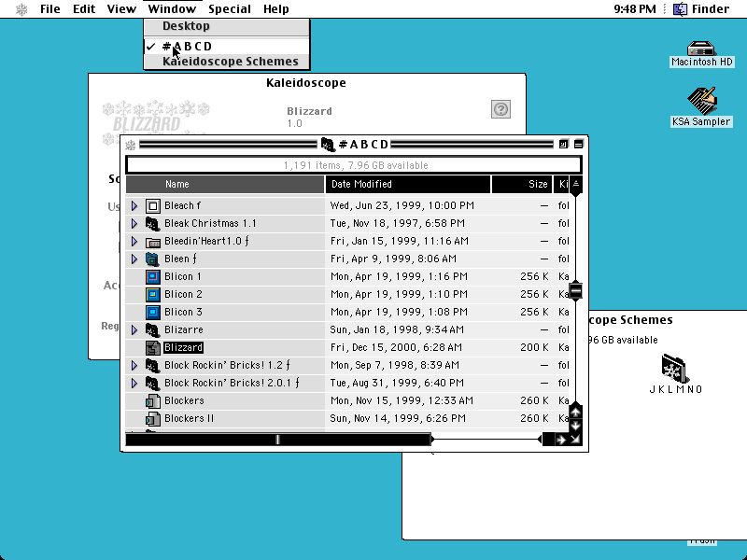Open the Edit menu

[x=84, y=9]
